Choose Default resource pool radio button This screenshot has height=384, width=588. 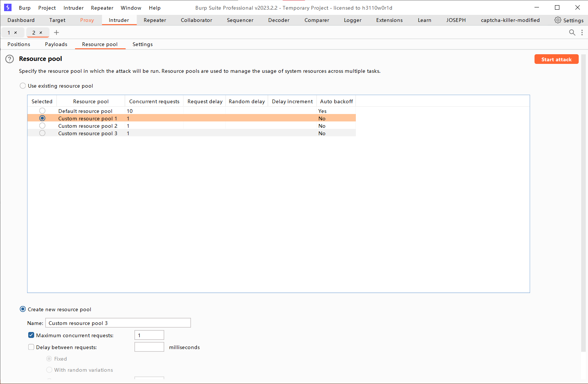click(x=42, y=111)
